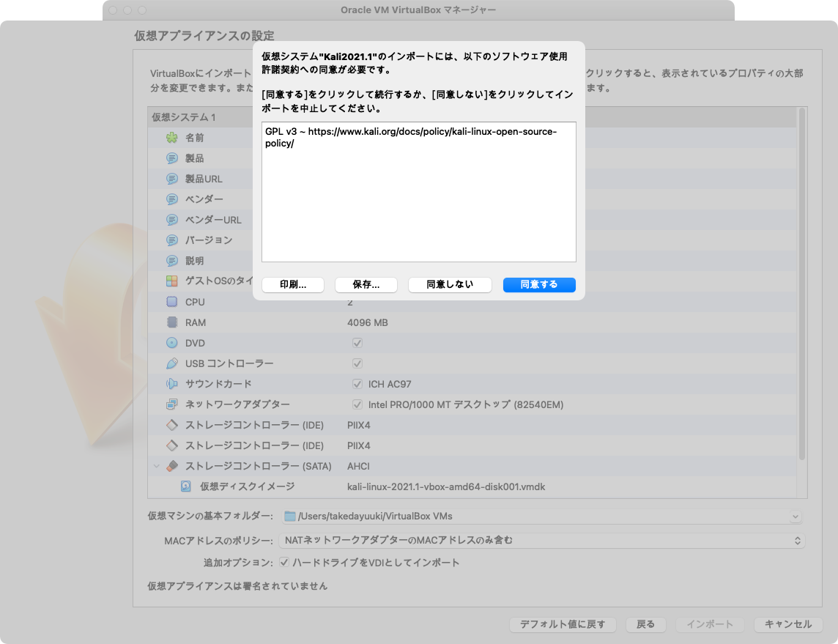The width and height of the screenshot is (838, 644).
Task: Click the AHCI value of SATA controller
Action: point(358,467)
